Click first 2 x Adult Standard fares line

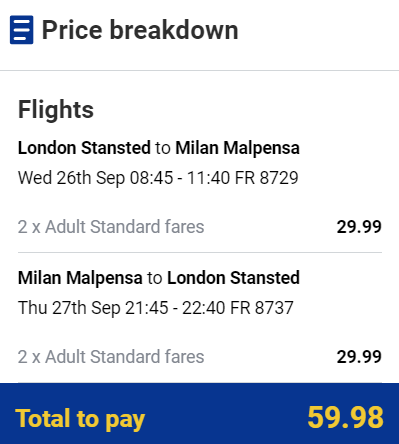coord(111,227)
